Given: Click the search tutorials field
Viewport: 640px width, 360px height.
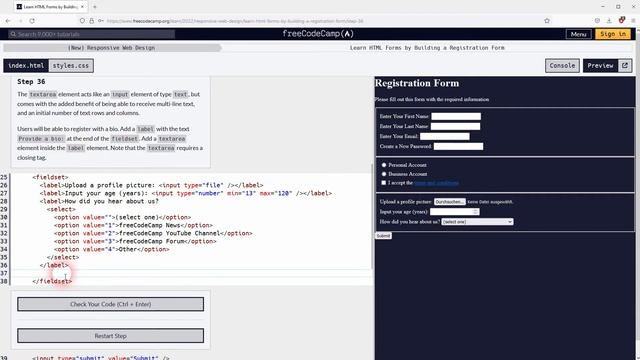Looking at the screenshot, I should tap(92, 34).
